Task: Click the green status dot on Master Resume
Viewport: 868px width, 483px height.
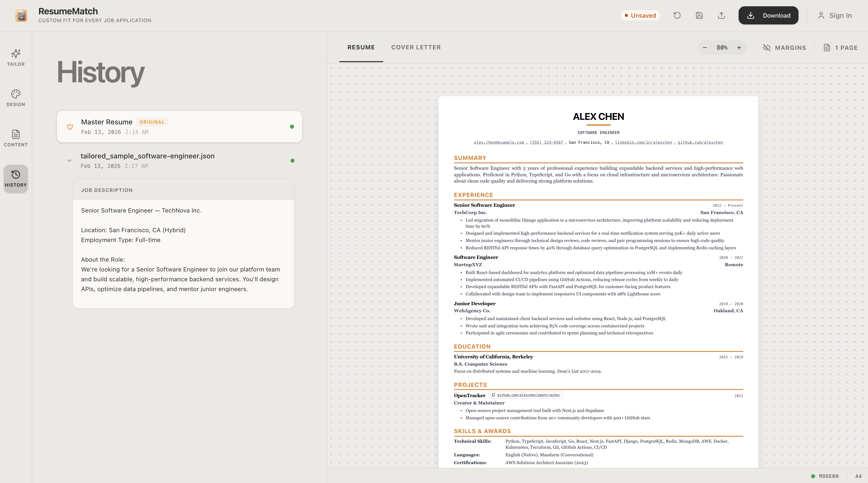Action: coord(292,126)
